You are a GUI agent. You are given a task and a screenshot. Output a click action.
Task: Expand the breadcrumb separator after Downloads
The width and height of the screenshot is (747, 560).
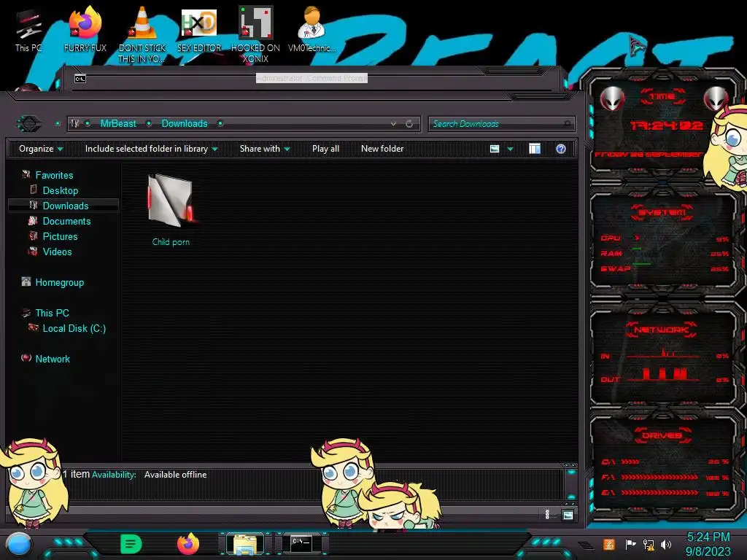[x=220, y=124]
